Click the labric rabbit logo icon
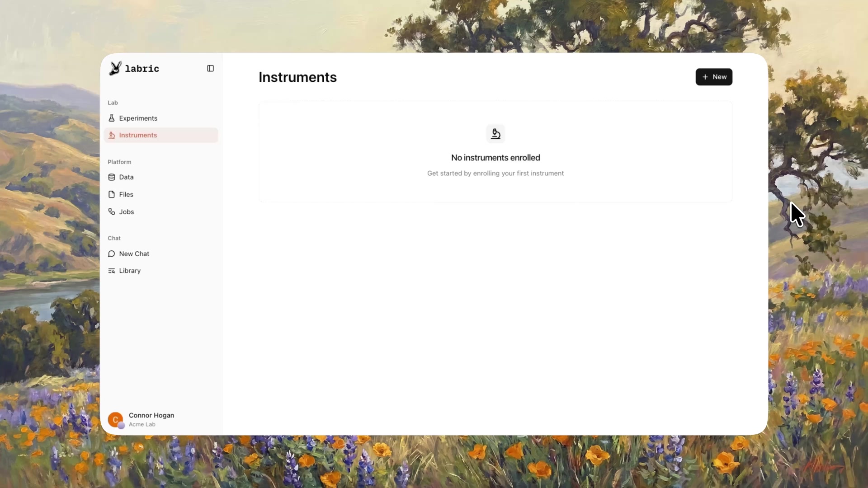The height and width of the screenshot is (488, 868). tap(115, 68)
